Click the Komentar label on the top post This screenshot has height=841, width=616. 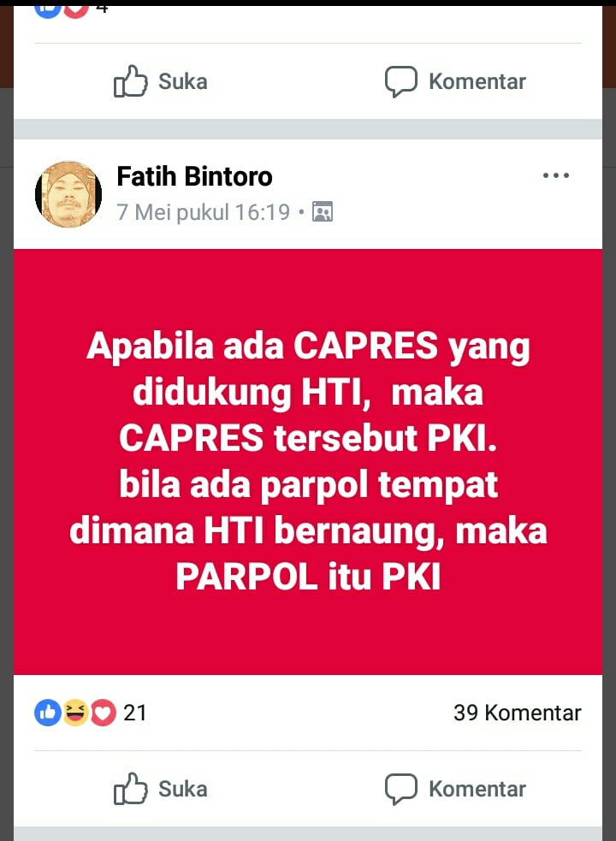pos(477,81)
